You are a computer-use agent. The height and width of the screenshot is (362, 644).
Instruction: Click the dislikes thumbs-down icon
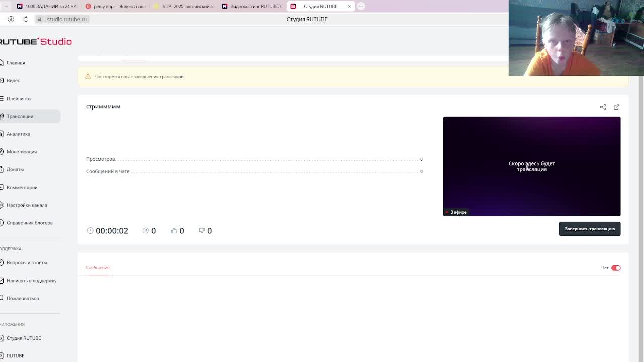pyautogui.click(x=202, y=230)
